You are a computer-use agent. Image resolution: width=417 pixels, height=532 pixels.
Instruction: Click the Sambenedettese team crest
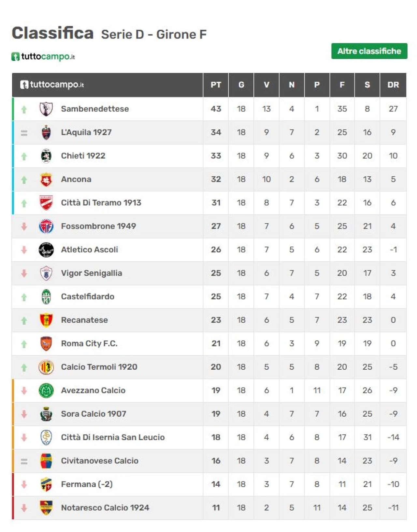pos(46,109)
